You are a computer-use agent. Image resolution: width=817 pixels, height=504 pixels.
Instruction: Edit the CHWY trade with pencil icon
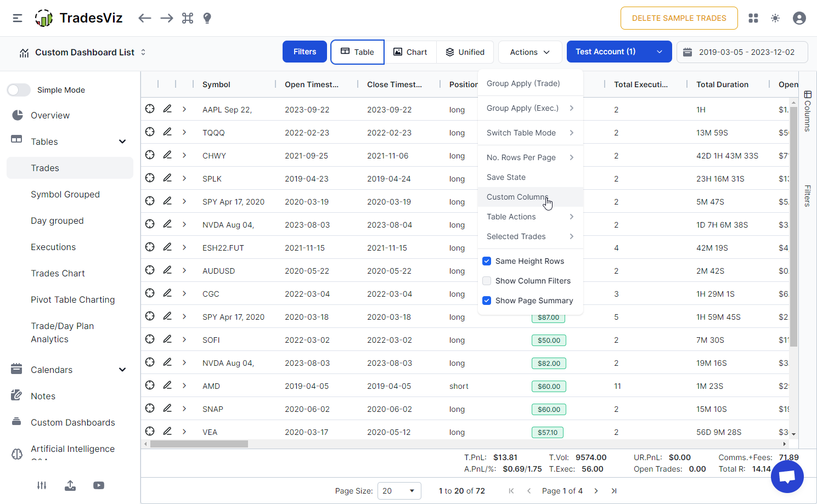167,155
